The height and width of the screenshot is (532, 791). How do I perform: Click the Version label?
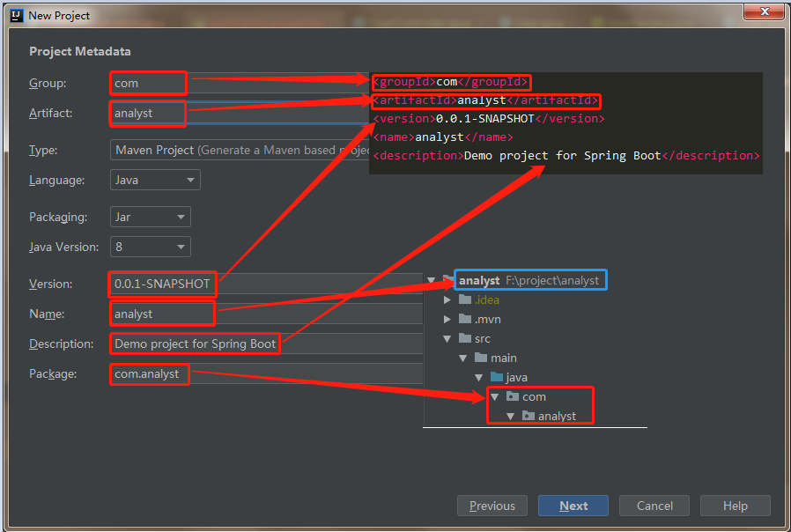pos(50,284)
